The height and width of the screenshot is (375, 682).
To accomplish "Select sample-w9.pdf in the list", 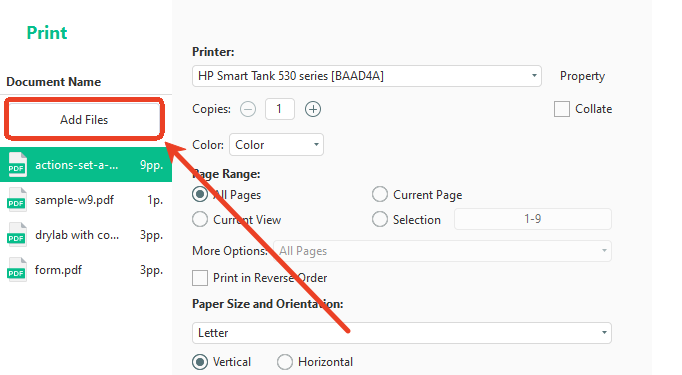I will click(86, 200).
